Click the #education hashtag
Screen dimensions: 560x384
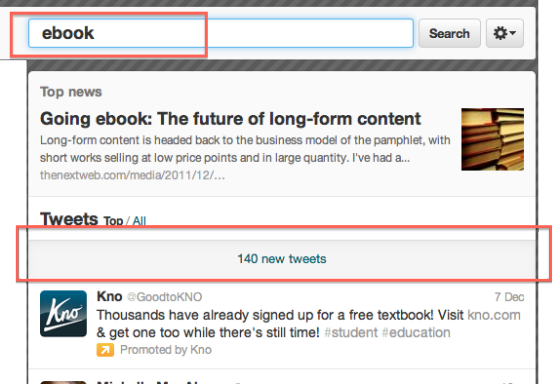(416, 333)
